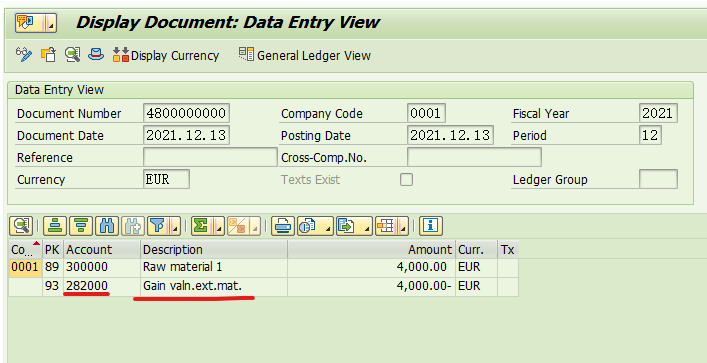The height and width of the screenshot is (363, 707).
Task: Click the Display Currency button
Action: (x=165, y=55)
